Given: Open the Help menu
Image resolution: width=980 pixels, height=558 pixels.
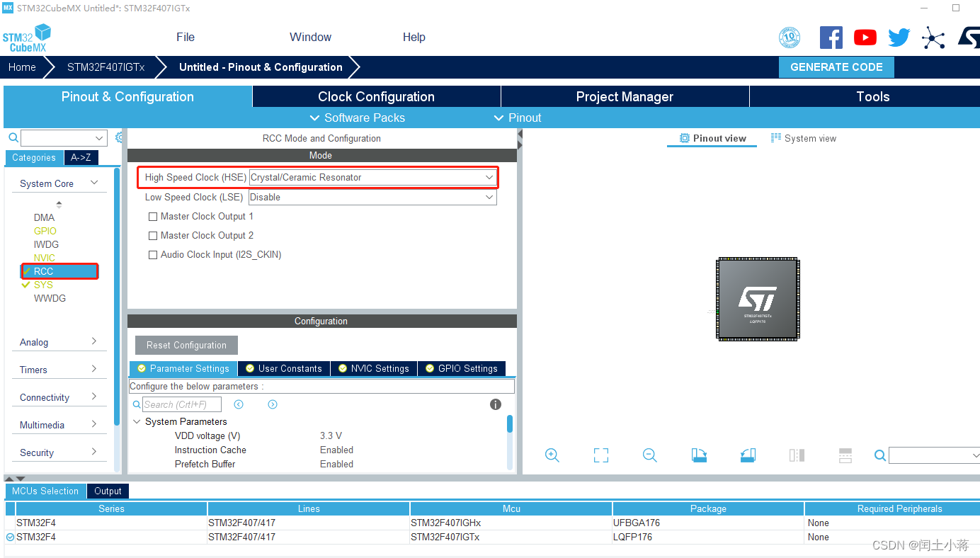Looking at the screenshot, I should tap(414, 38).
